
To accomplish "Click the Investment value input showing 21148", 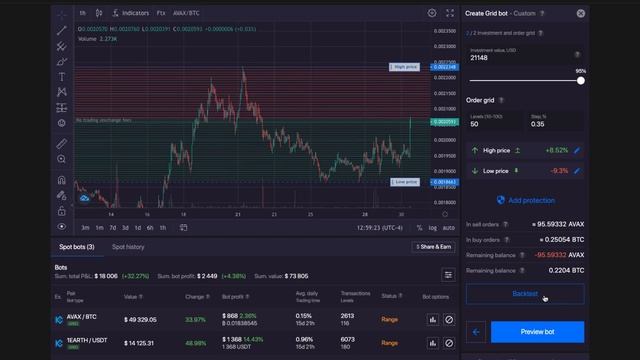I will (x=525, y=54).
